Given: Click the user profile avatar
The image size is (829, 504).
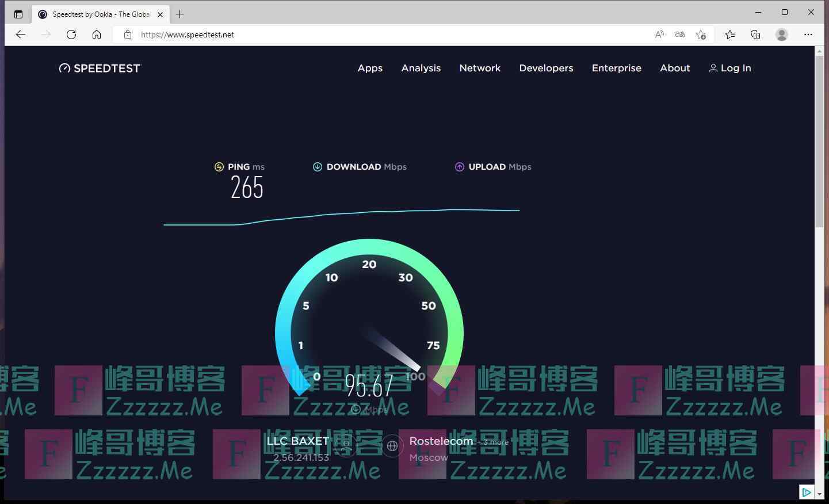Looking at the screenshot, I should click(x=781, y=35).
